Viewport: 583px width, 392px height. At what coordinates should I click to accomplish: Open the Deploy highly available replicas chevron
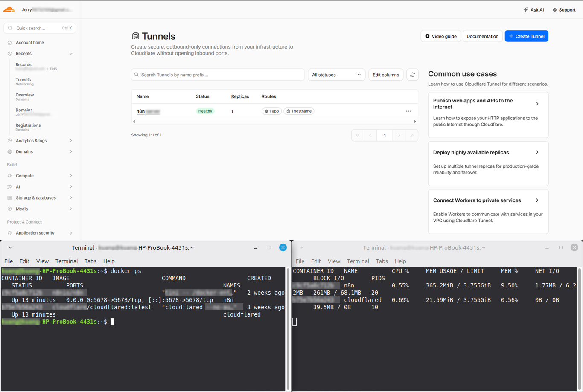[x=537, y=152]
